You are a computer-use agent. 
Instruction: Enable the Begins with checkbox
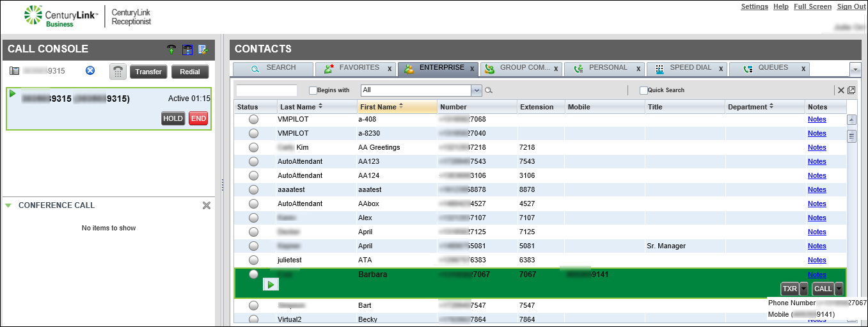pos(313,90)
